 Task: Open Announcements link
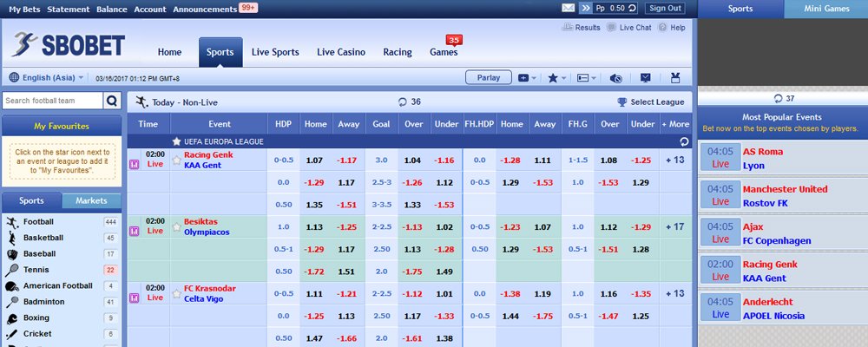point(205,9)
